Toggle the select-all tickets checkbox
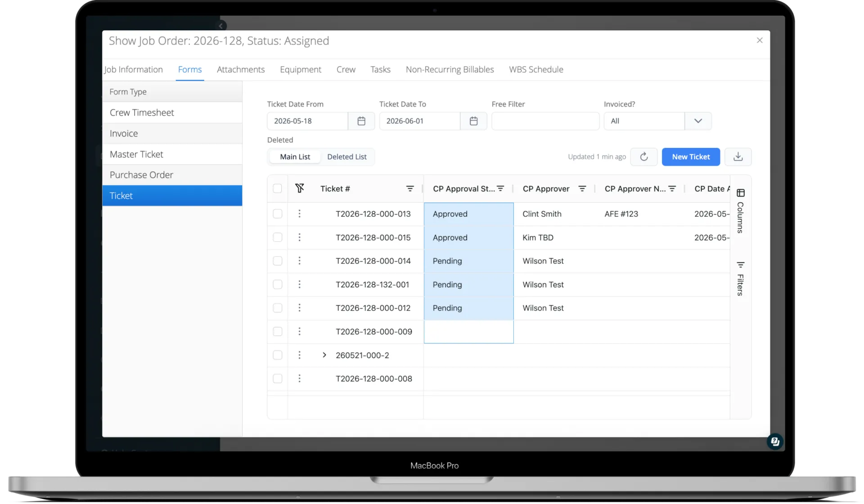 [x=277, y=189]
